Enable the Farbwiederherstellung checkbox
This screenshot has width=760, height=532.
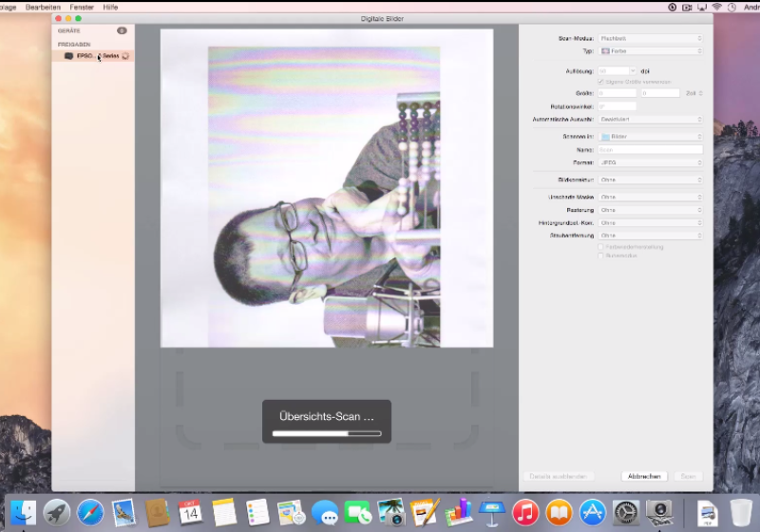[x=600, y=247]
